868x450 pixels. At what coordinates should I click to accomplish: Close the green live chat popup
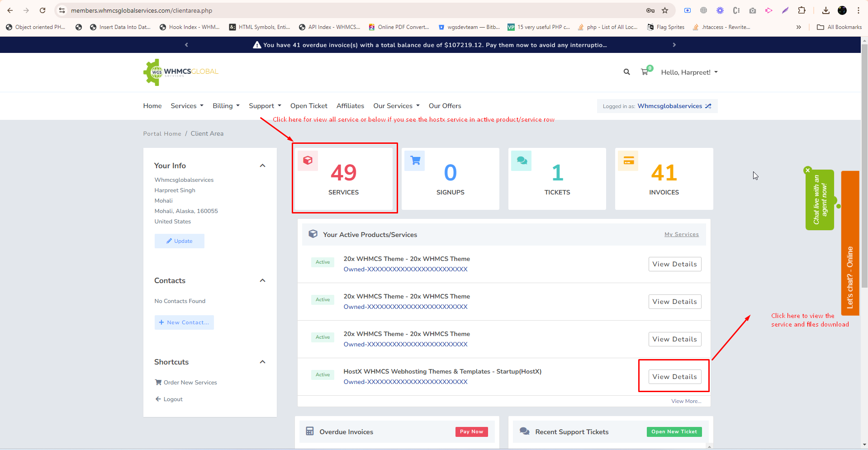coord(808,171)
